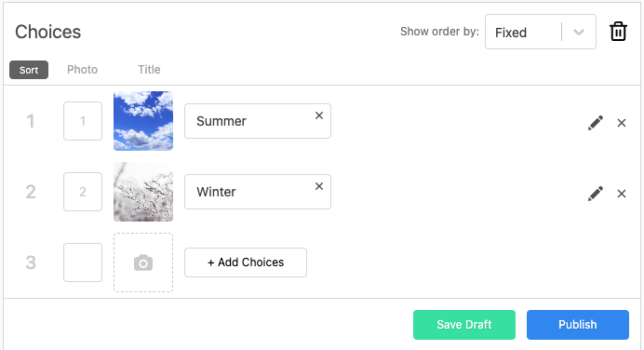Edit the Winter choice with pencil icon
The height and width of the screenshot is (350, 644).
click(595, 194)
